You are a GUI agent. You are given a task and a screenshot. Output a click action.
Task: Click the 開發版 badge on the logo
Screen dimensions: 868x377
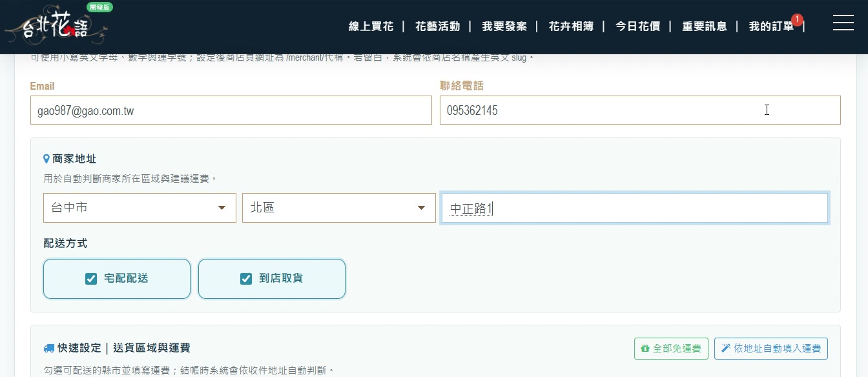100,7
